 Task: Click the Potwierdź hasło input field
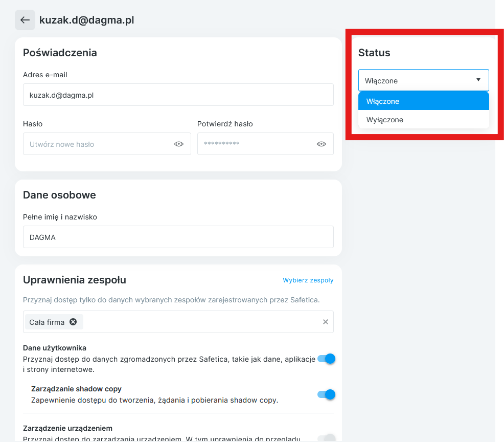256,144
